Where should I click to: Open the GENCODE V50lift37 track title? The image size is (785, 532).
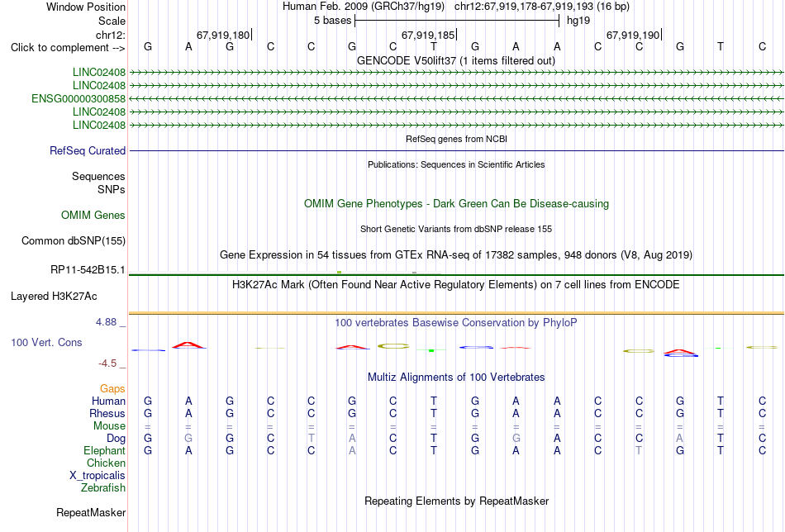tap(456, 60)
